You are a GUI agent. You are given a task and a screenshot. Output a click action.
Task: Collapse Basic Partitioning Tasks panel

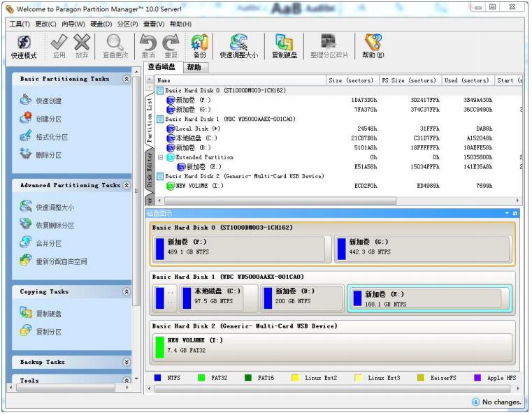click(x=127, y=79)
